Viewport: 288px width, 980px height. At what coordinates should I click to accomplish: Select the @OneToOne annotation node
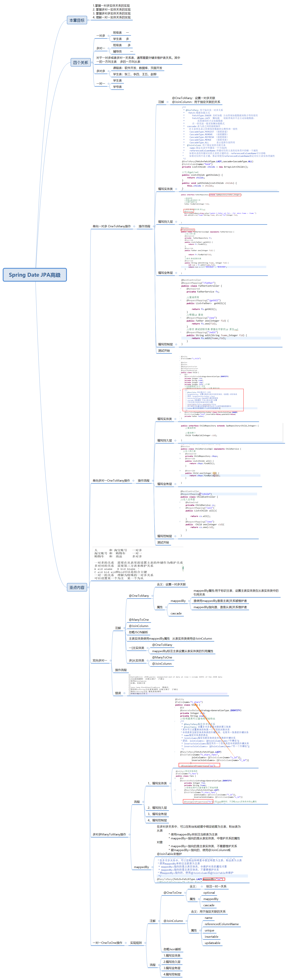173,893
